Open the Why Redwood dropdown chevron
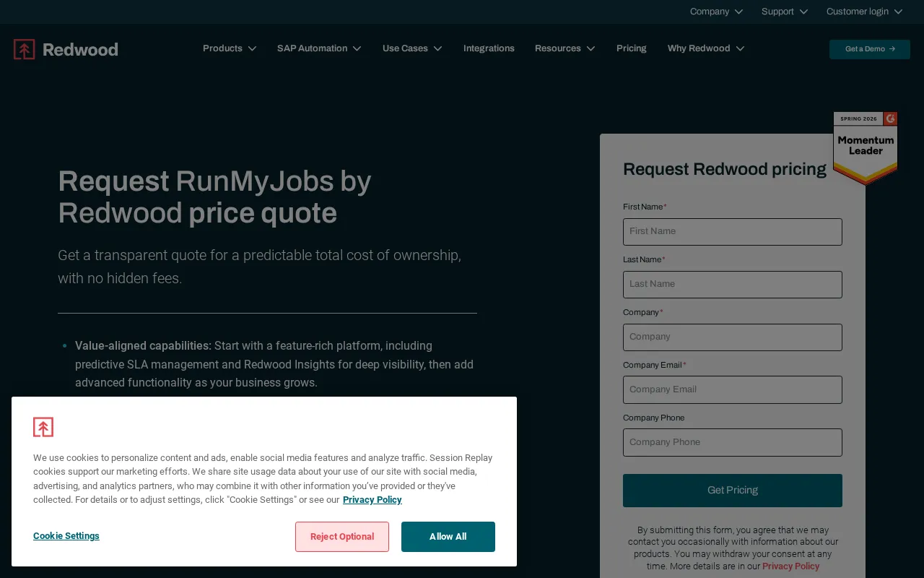 tap(740, 48)
